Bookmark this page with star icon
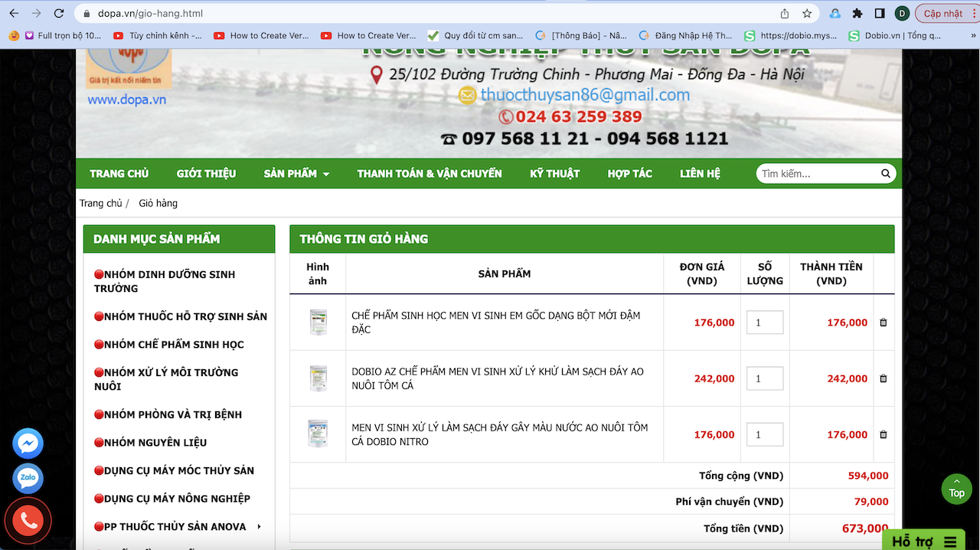The width and height of the screenshot is (980, 550). (x=806, y=13)
